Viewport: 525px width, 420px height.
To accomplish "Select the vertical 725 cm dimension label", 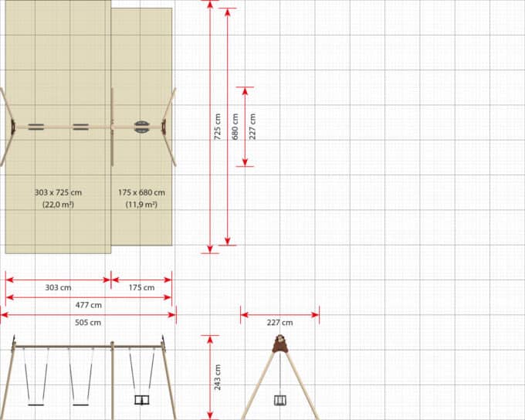I will pyautogui.click(x=217, y=127).
